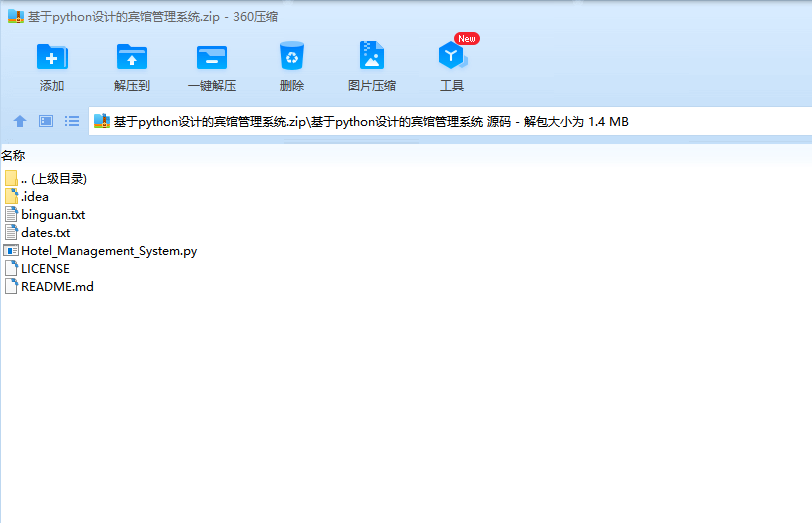Viewport: 812px width, 523px height.
Task: Click the red New badge on 工具
Action: point(467,39)
